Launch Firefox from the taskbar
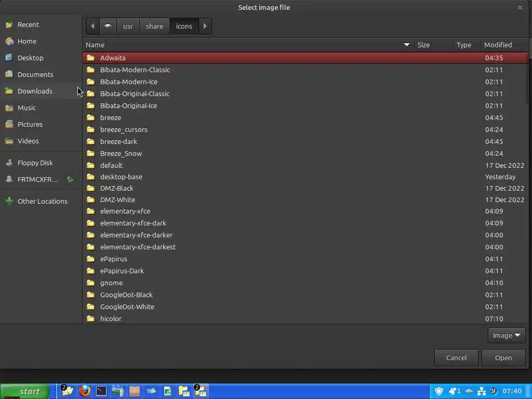532x399 pixels. (x=85, y=391)
